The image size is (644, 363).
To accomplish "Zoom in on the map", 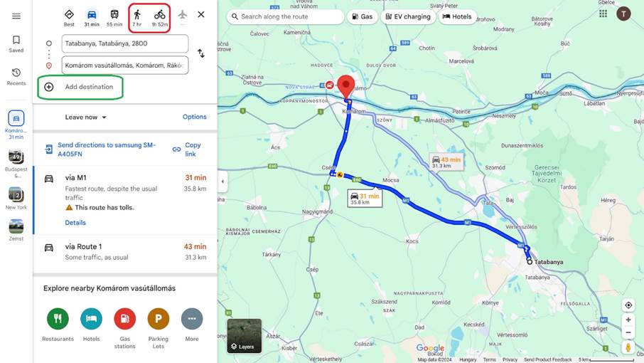I will click(x=628, y=320).
